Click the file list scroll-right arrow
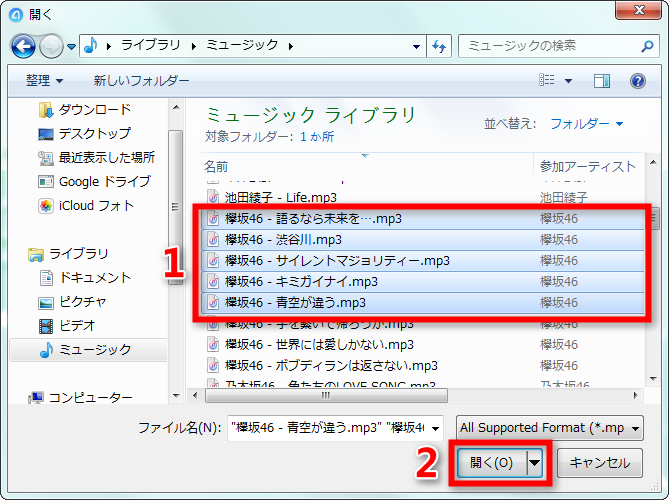Screen dimensions: 669x500 [x=636, y=395]
